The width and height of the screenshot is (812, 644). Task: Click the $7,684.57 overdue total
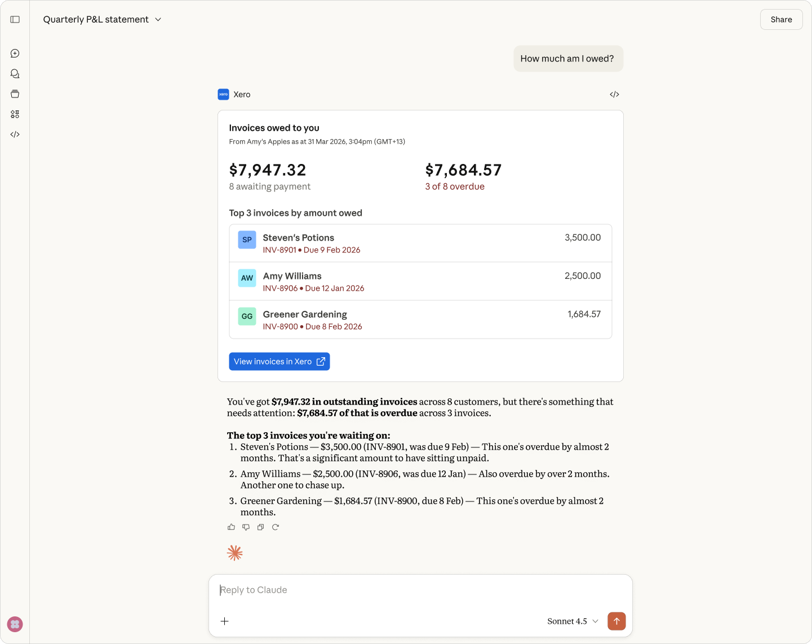click(x=463, y=170)
